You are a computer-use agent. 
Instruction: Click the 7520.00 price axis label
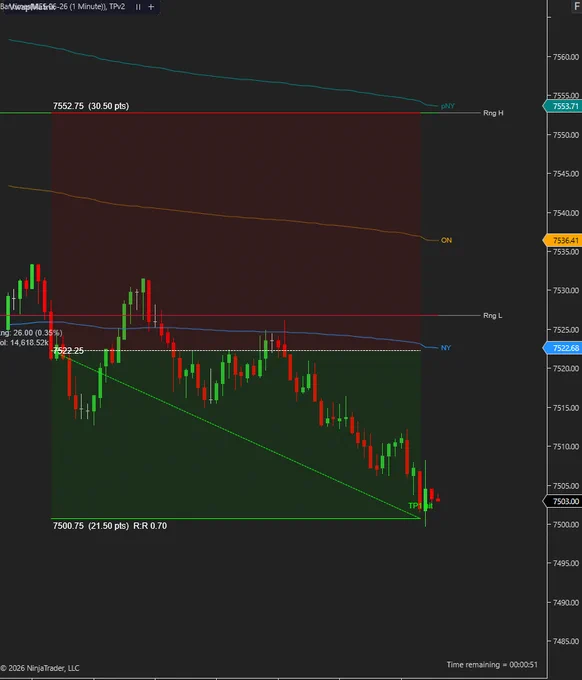(x=566, y=368)
